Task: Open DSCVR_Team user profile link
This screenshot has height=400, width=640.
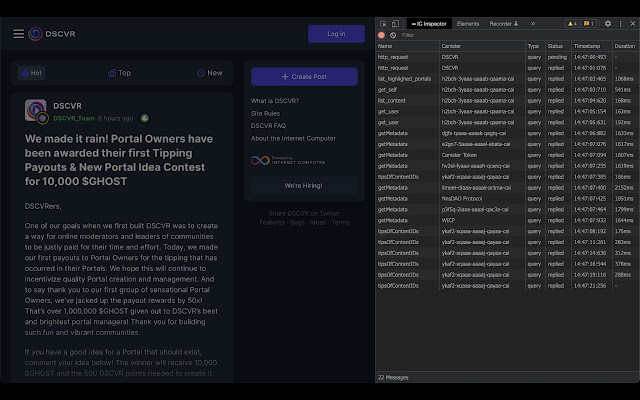Action: coord(74,118)
